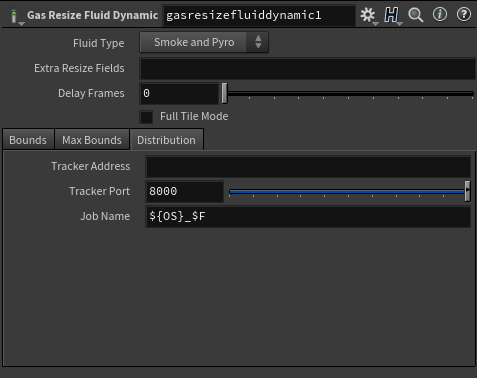477x378 pixels.
Task: Click the Fluid Type label
Action: 99,43
